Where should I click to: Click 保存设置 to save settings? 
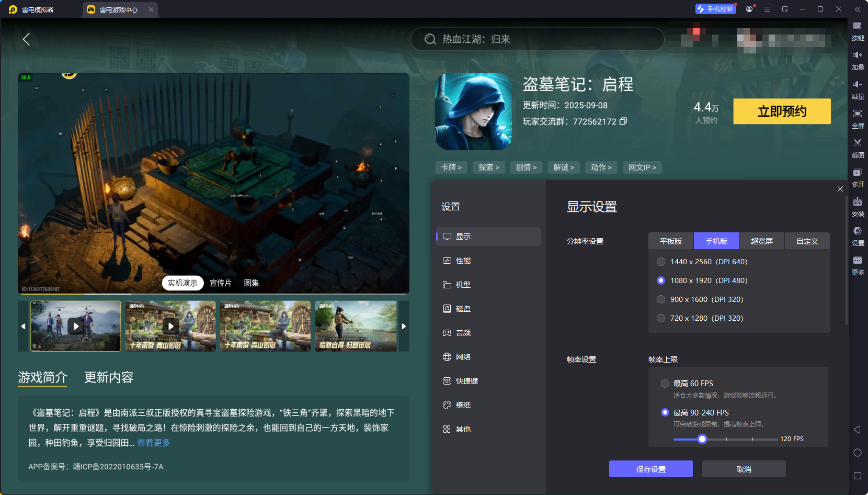[651, 469]
